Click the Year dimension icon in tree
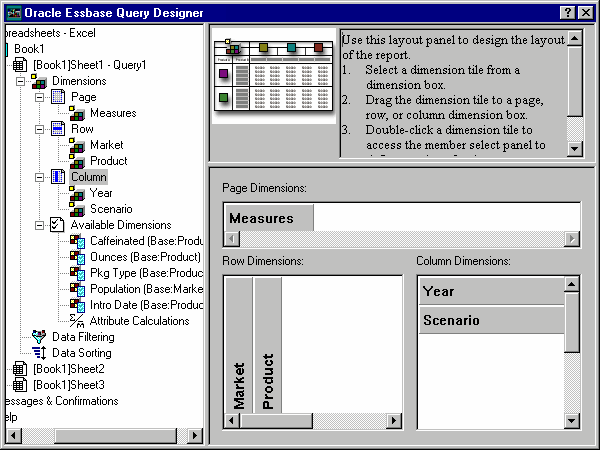Screen dimensions: 600x450 click(x=77, y=193)
